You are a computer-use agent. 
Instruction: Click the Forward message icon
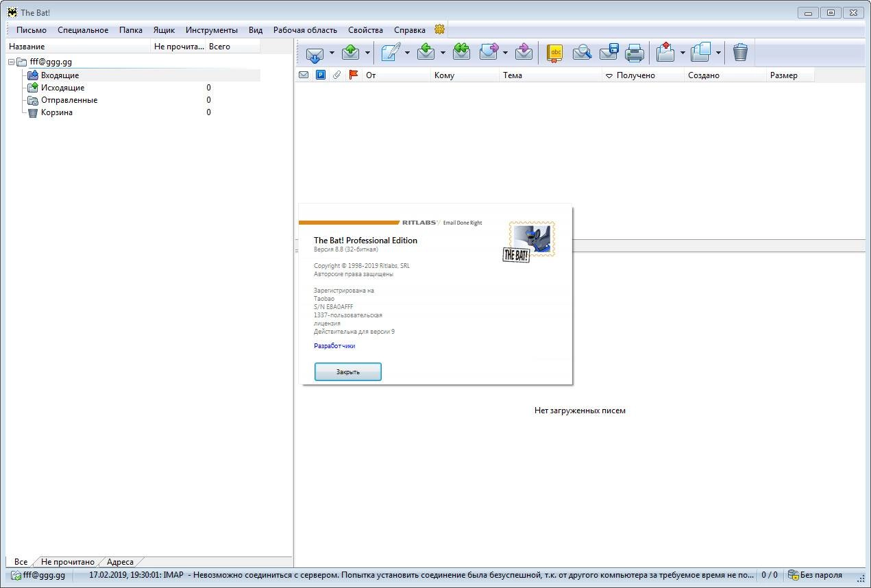coord(489,53)
